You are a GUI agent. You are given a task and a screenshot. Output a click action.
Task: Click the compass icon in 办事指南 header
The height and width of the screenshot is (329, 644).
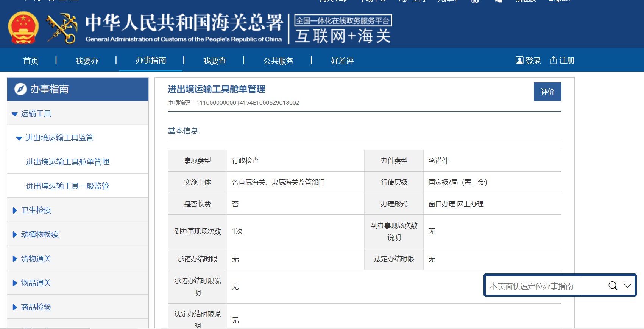click(x=20, y=89)
